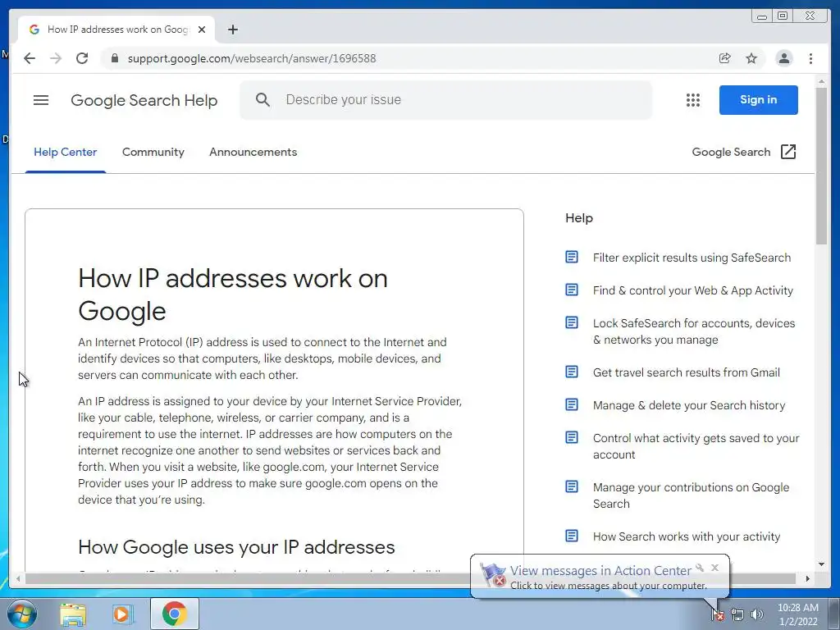This screenshot has width=840, height=630.
Task: Click the address bar URL
Action: [252, 58]
